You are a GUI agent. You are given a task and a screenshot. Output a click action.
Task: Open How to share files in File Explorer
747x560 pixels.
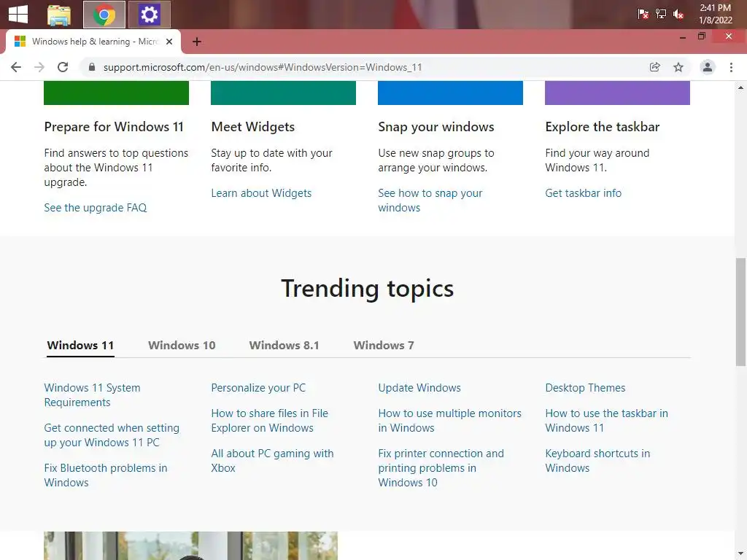click(x=270, y=421)
